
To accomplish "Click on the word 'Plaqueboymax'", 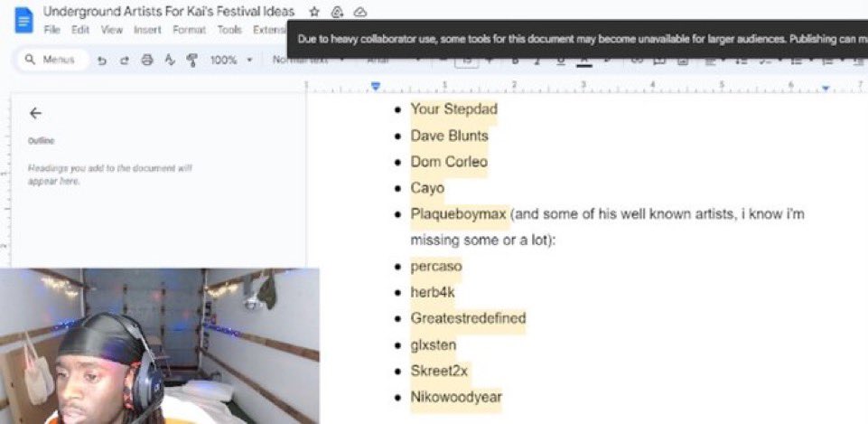I will 458,214.
